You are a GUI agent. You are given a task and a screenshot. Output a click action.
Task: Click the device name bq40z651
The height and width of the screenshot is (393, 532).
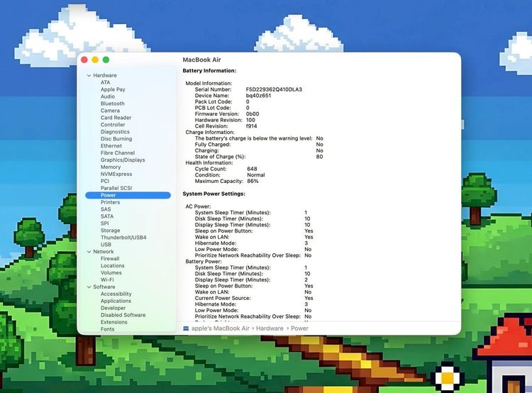click(x=258, y=96)
